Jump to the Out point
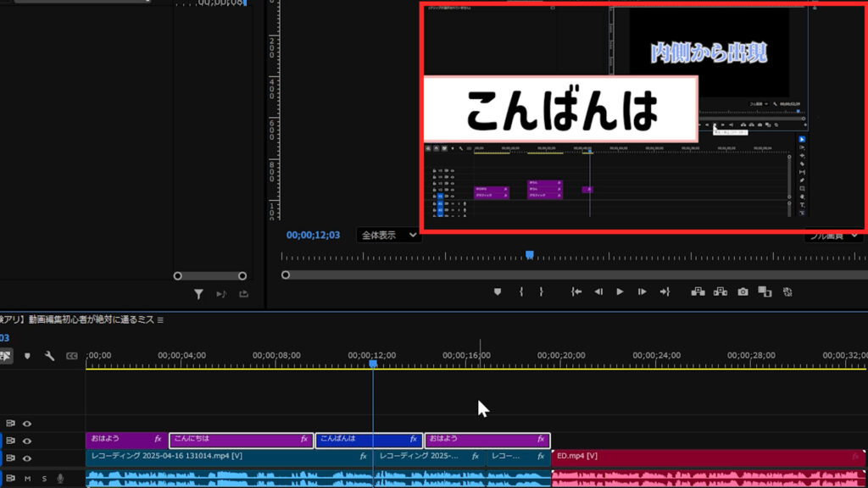Viewport: 868px width, 488px height. [665, 291]
